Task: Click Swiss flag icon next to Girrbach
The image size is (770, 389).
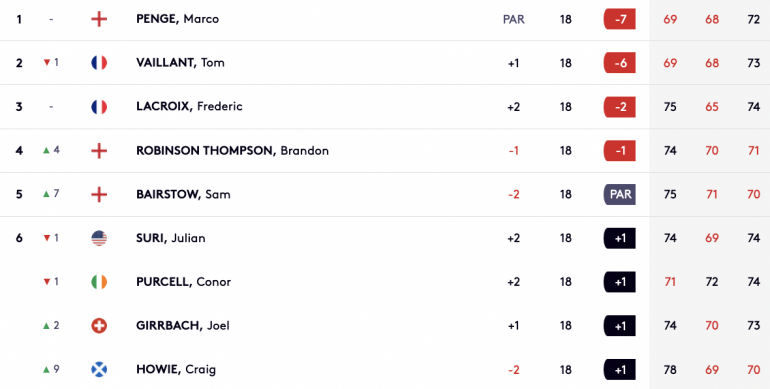Action: coord(99,326)
